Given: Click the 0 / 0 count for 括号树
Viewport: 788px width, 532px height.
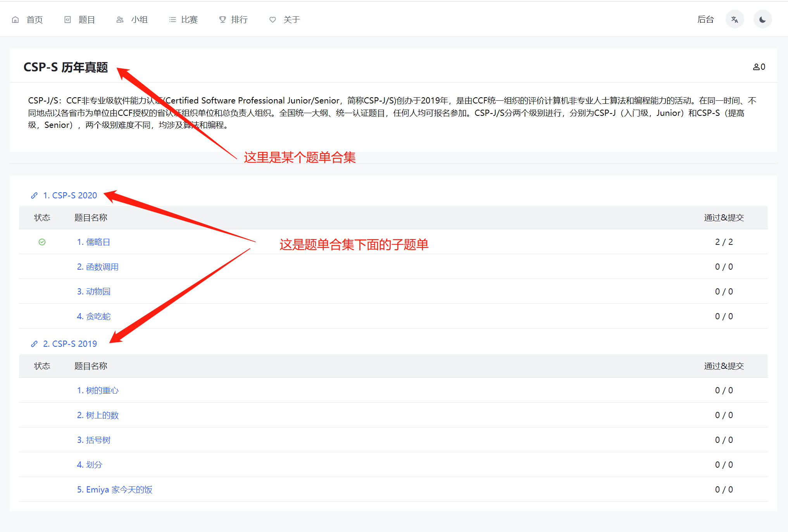Looking at the screenshot, I should coord(724,440).
